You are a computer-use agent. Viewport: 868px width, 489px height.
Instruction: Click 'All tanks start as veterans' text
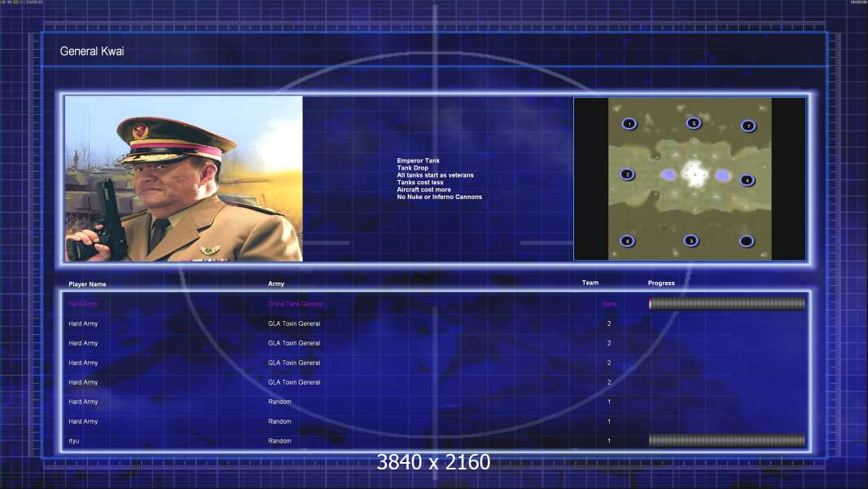pos(435,175)
